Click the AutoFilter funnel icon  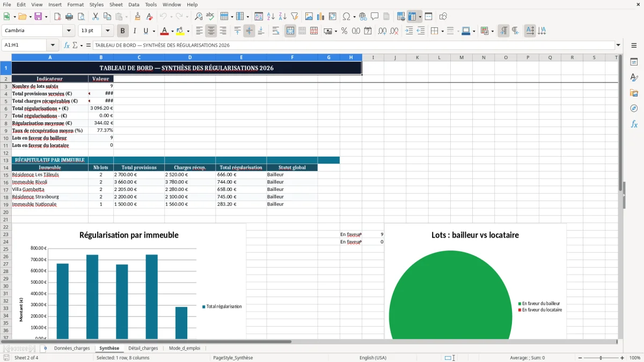tap(294, 17)
